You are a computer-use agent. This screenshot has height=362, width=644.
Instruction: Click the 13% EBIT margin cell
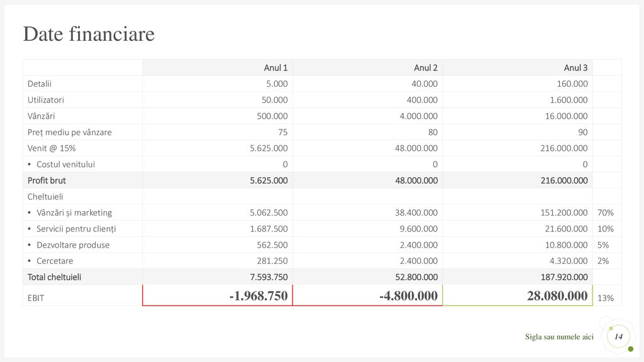pyautogui.click(x=606, y=298)
